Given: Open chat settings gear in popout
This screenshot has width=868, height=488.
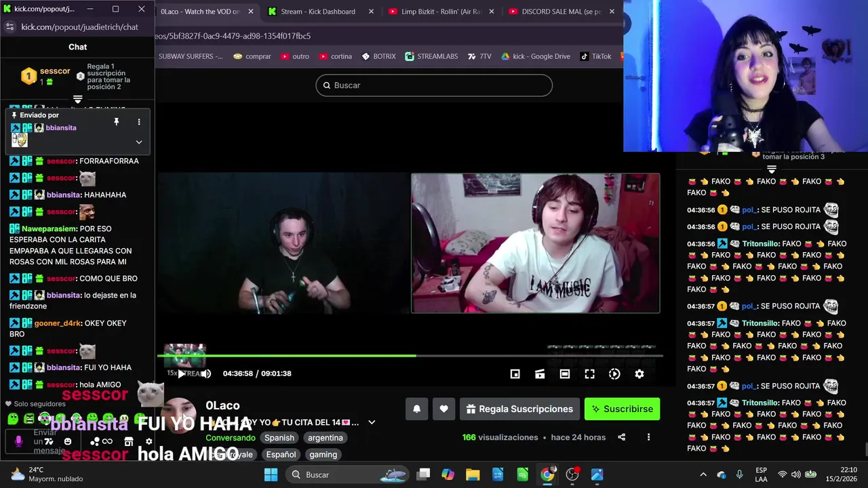Looking at the screenshot, I should (x=149, y=441).
